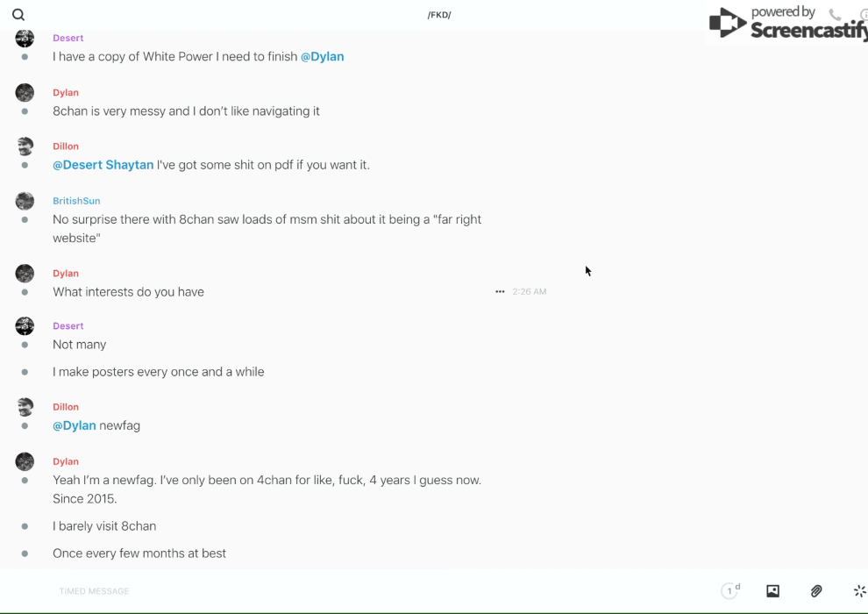Click Dillon's name above the newfag message
Screen dimensions: 868x614
[x=66, y=407]
